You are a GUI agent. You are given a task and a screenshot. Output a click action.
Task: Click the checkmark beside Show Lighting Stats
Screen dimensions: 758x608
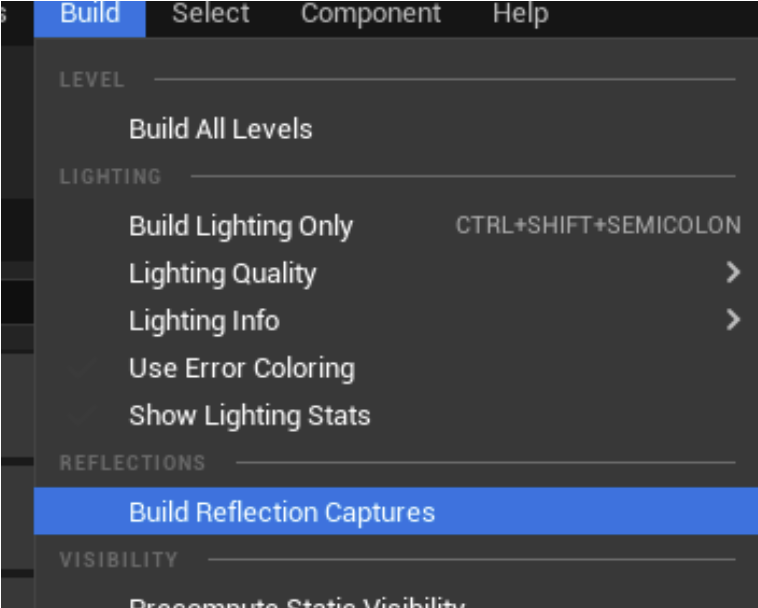(x=82, y=415)
